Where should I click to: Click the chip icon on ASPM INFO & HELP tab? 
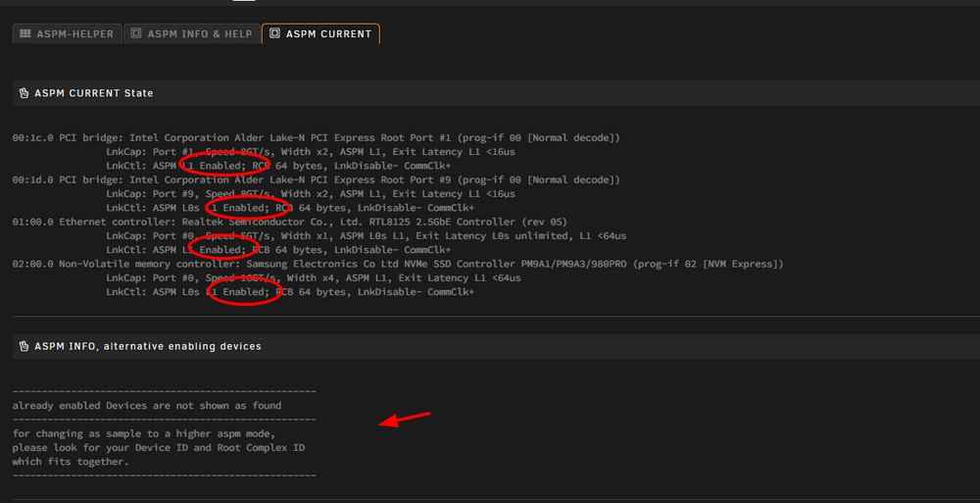point(135,33)
